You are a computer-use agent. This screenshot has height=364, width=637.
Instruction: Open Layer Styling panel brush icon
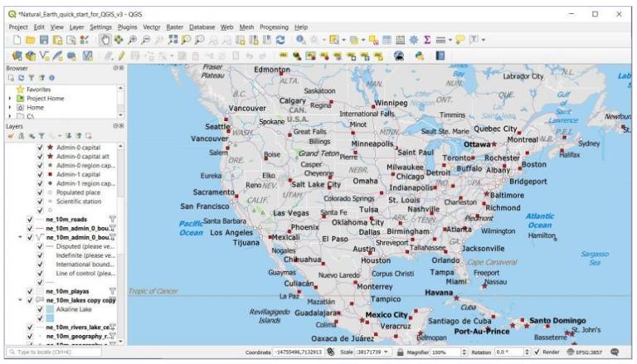(11, 136)
